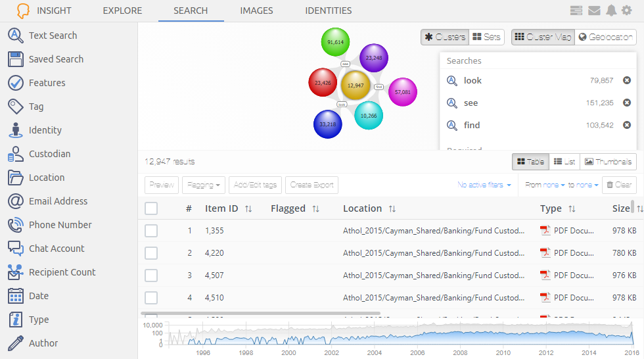Expand the Flagging dropdown

204,185
